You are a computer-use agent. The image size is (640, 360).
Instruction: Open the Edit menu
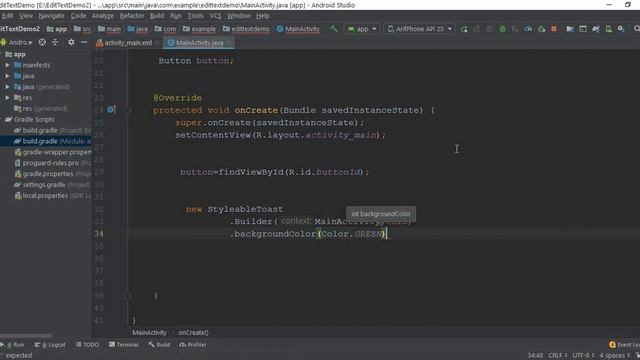pyautogui.click(x=7, y=16)
